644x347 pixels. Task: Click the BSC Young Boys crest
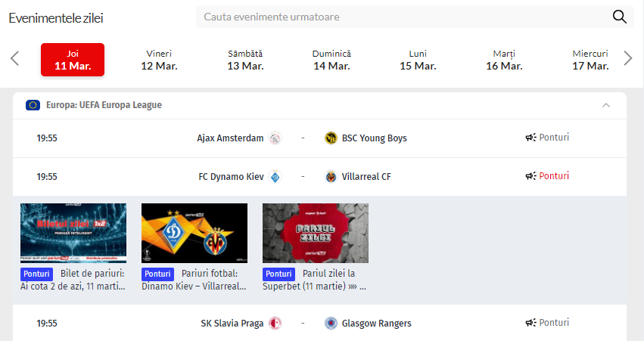click(x=330, y=138)
